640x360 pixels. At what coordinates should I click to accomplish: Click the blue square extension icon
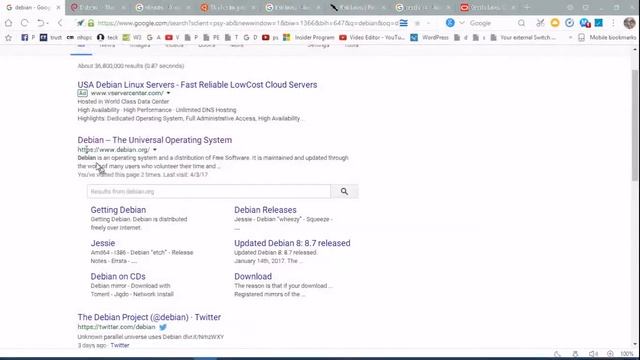click(x=599, y=23)
